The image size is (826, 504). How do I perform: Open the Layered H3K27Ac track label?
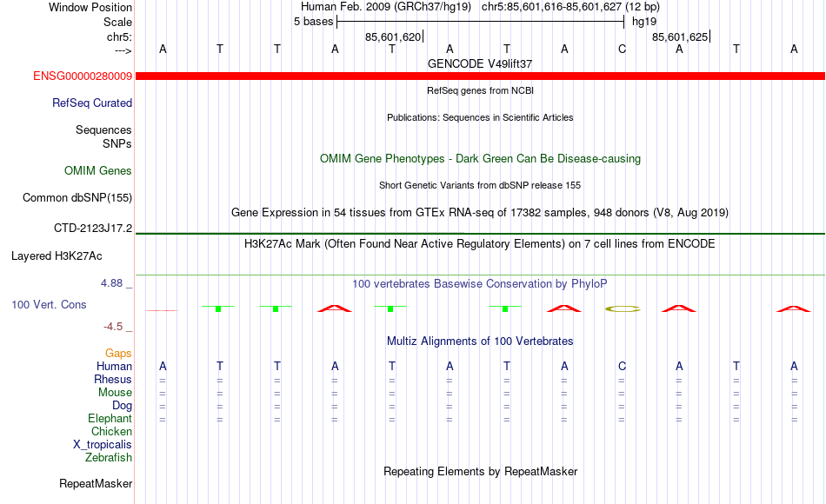57,256
